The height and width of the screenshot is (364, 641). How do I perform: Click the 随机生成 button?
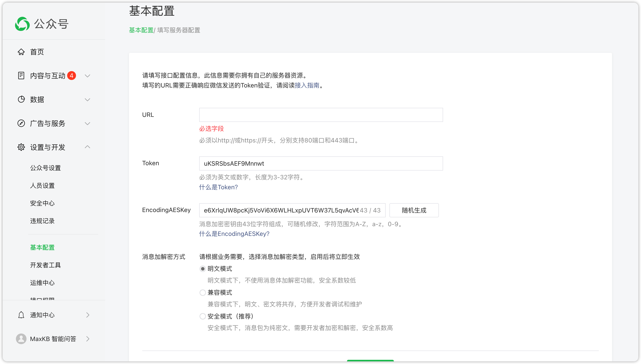point(414,210)
